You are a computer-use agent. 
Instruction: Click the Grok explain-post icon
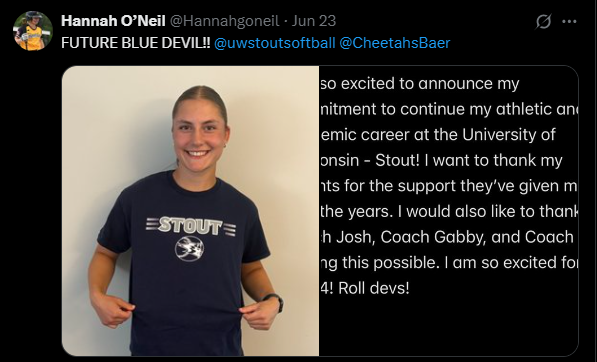point(543,21)
